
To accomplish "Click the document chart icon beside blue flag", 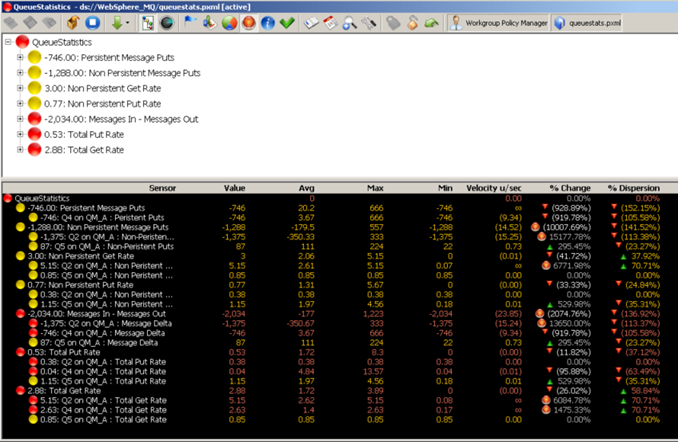I will click(209, 22).
